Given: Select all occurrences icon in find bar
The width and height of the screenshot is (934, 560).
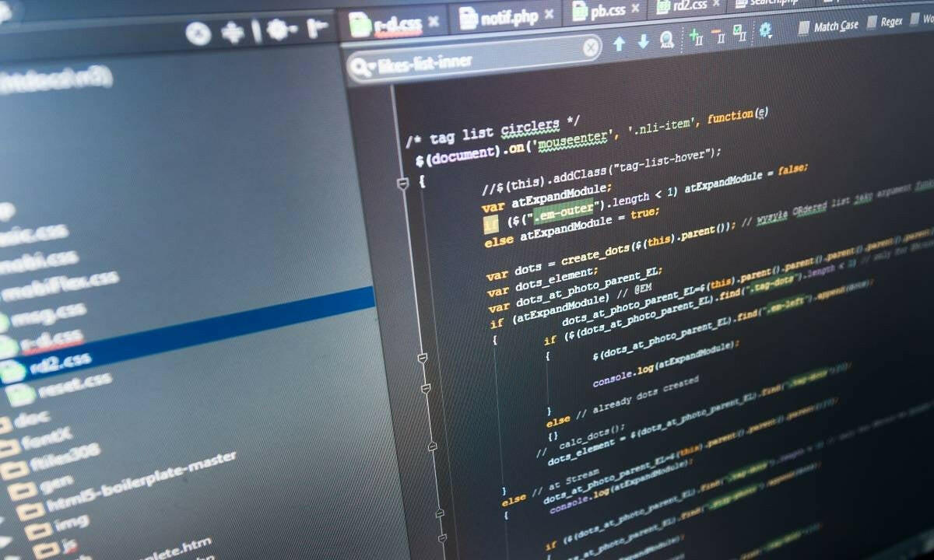Looking at the screenshot, I should click(x=739, y=33).
